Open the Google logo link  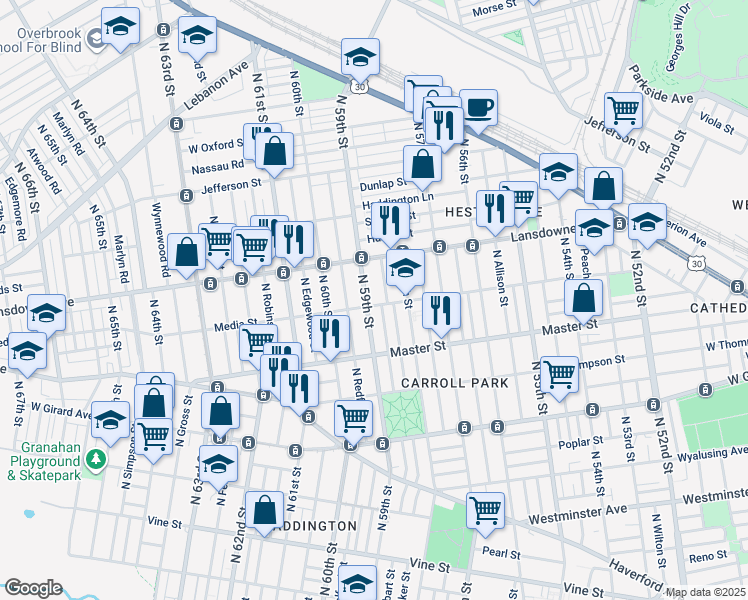(33, 588)
